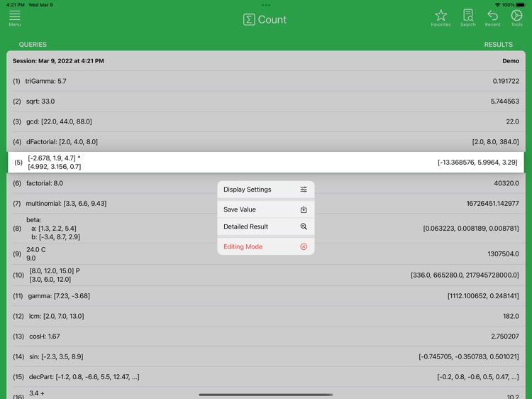Open Recent history icon
This screenshot has height=399, width=532.
tap(492, 16)
